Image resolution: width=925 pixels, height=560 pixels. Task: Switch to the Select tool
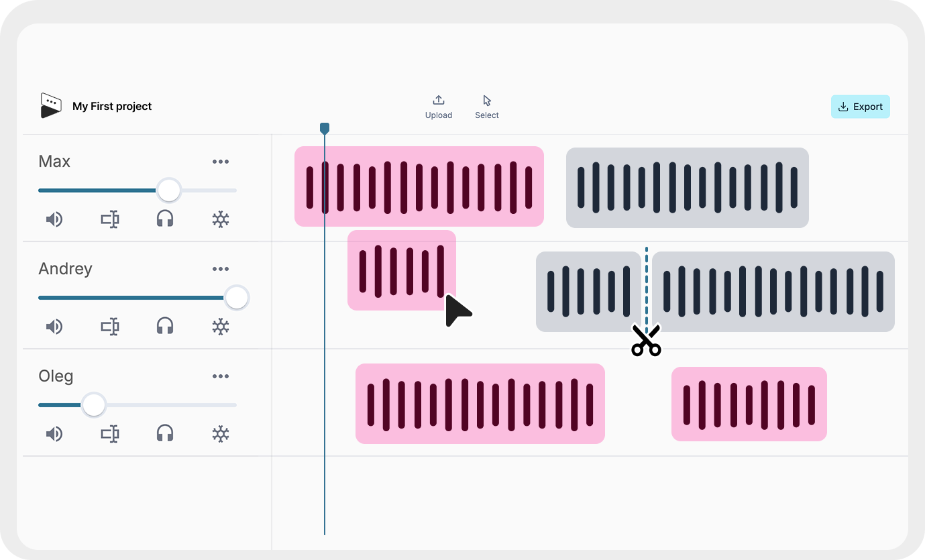click(x=486, y=99)
